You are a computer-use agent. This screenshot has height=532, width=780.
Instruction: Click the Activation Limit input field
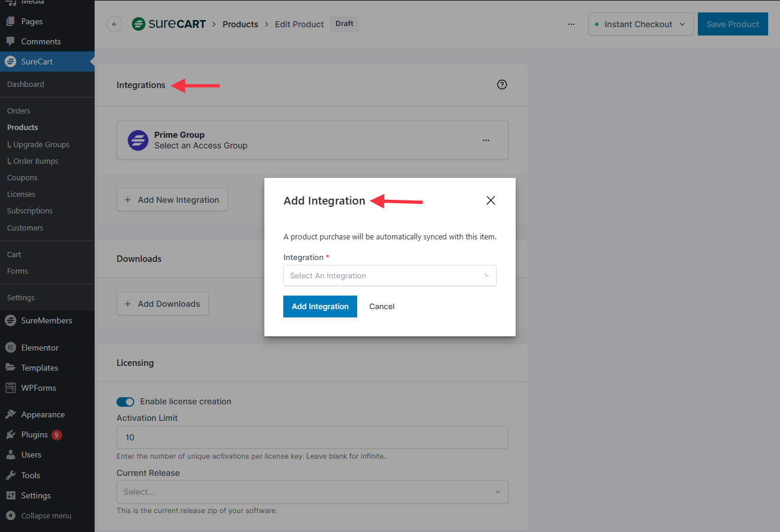312,437
